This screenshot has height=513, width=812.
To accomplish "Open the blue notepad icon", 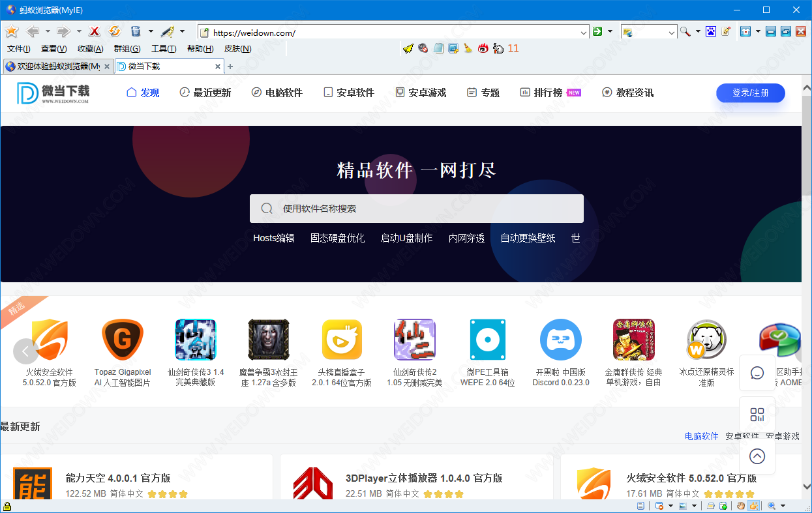I will click(438, 48).
